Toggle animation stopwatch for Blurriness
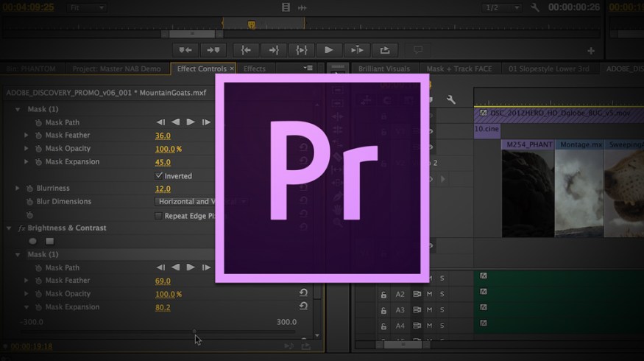 click(x=29, y=189)
